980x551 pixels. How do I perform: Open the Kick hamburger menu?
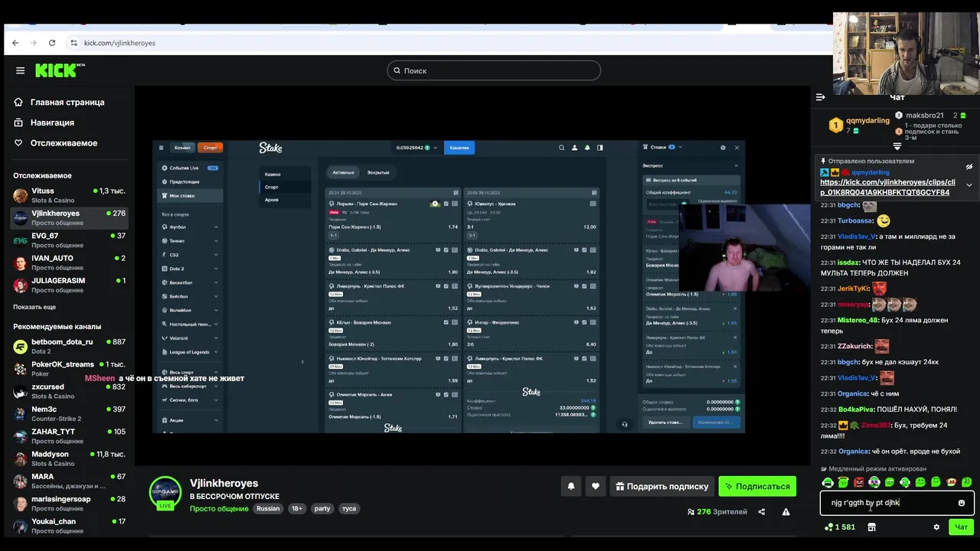[x=20, y=70]
